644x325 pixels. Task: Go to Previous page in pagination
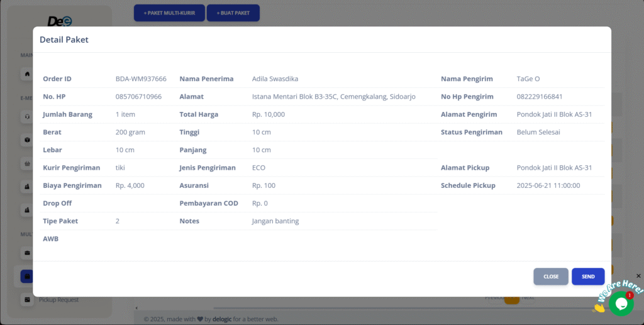494,297
